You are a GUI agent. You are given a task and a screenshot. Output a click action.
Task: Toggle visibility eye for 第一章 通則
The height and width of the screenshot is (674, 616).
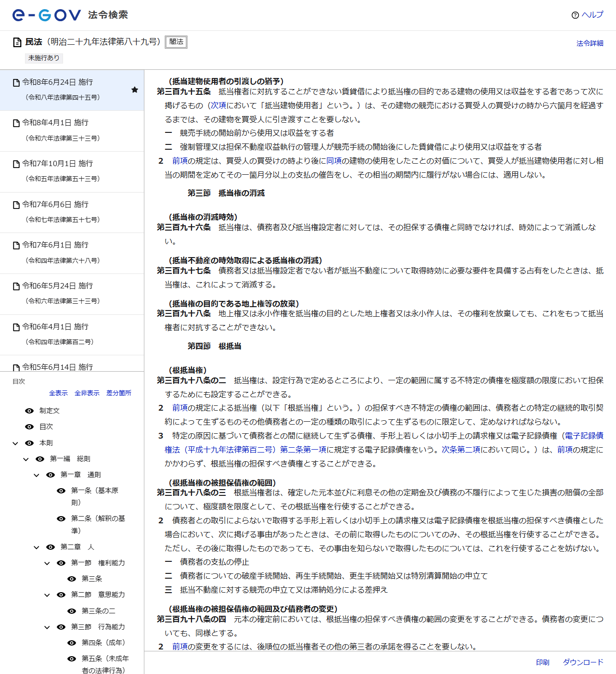(x=51, y=475)
